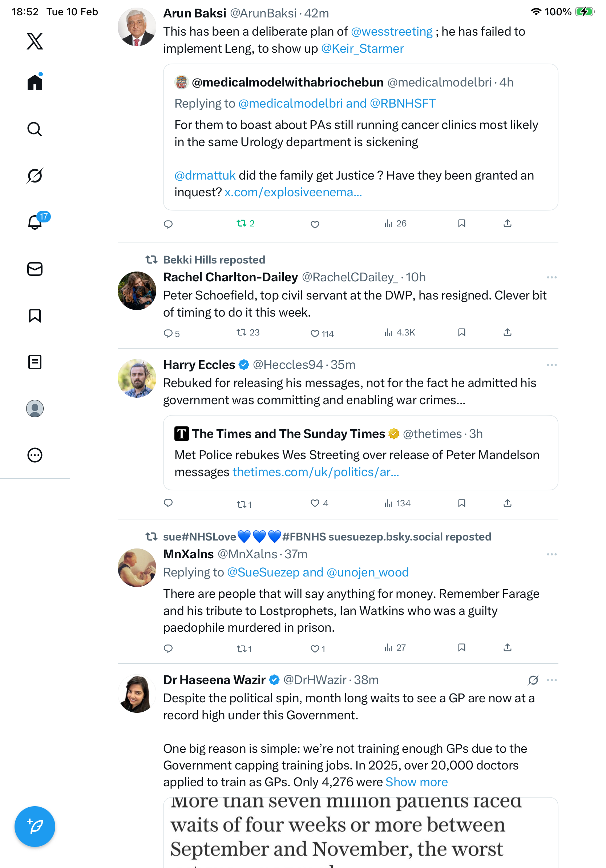This screenshot has width=606, height=868.
Task: Open More circle menu in sidebar
Action: pyautogui.click(x=35, y=455)
